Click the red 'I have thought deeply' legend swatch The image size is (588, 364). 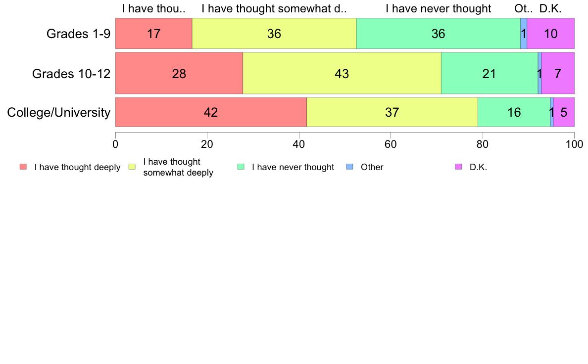(23, 167)
